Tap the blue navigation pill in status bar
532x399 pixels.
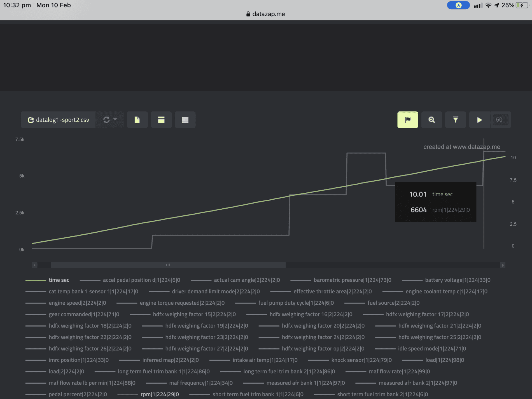(x=458, y=5)
